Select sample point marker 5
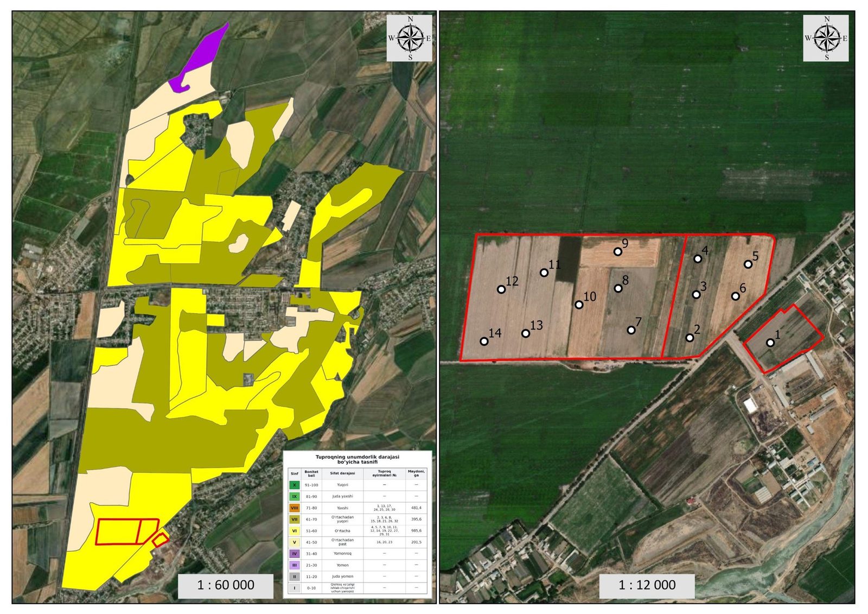Screen dimensions: 868x614 coord(748,264)
